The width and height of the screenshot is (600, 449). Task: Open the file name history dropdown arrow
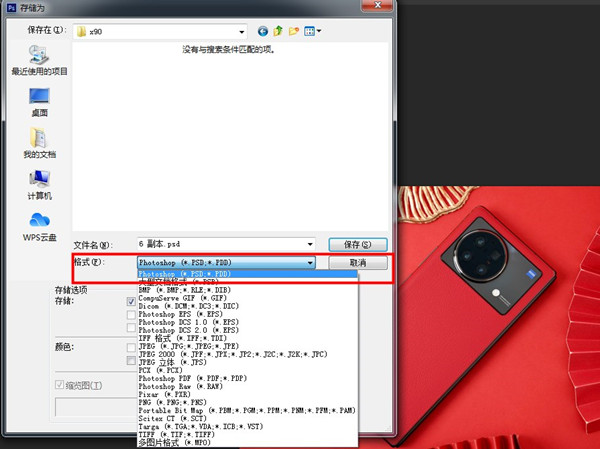[x=309, y=244]
